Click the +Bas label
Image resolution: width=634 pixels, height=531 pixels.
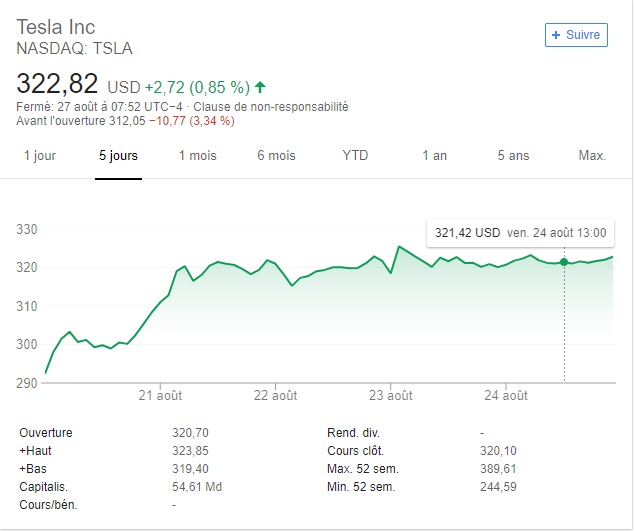point(33,469)
